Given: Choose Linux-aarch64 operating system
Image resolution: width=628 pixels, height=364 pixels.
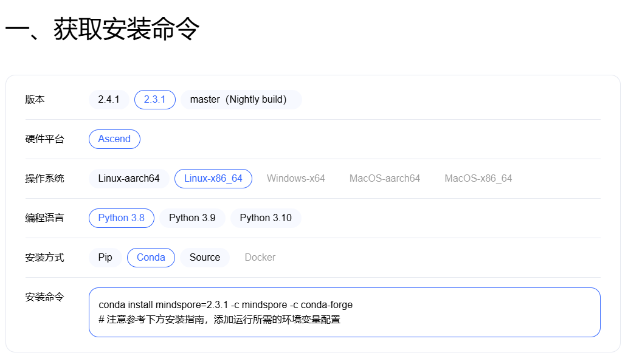Looking at the screenshot, I should (x=128, y=179).
